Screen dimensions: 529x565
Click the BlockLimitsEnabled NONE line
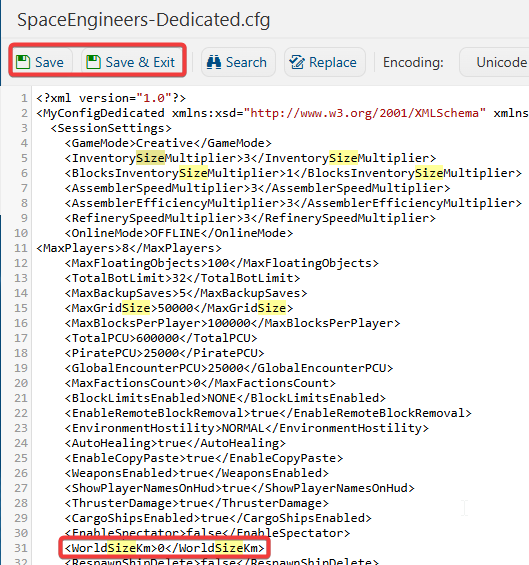pyautogui.click(x=225, y=398)
